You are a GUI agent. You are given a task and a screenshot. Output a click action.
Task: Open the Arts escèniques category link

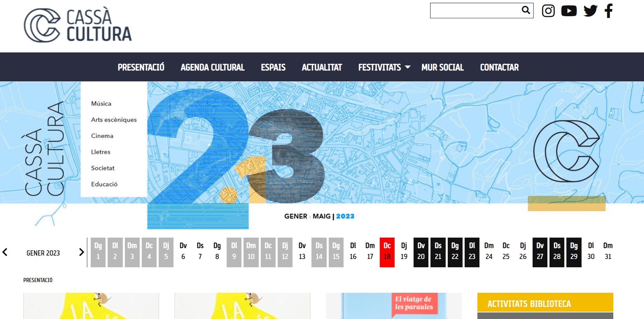pyautogui.click(x=114, y=120)
